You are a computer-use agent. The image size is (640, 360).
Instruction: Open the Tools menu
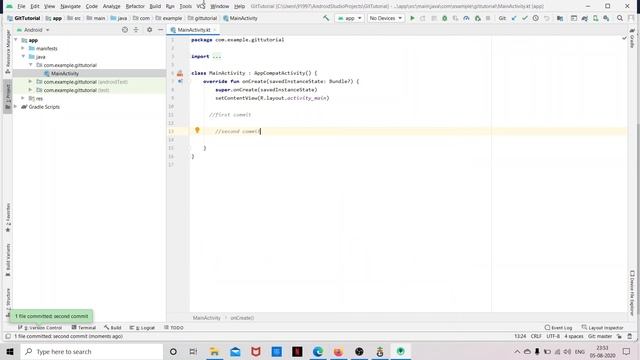[x=185, y=6]
